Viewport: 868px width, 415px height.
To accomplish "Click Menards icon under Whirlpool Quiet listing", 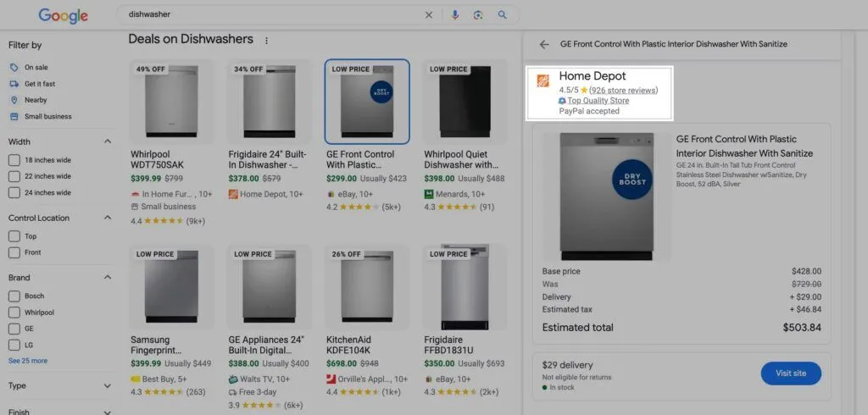I will 428,194.
